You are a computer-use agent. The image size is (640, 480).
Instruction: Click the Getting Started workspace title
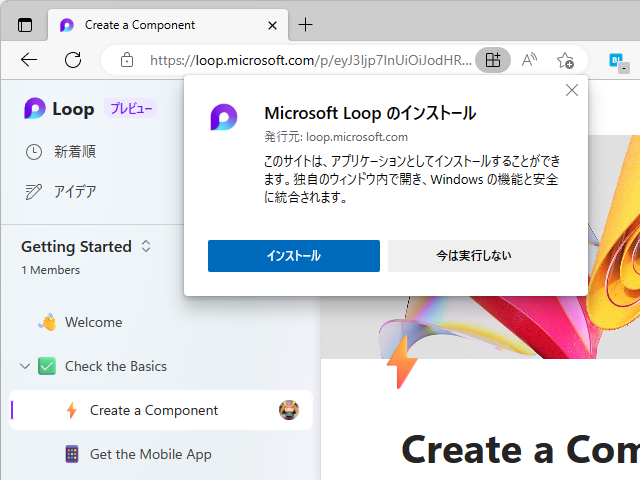[x=76, y=247]
